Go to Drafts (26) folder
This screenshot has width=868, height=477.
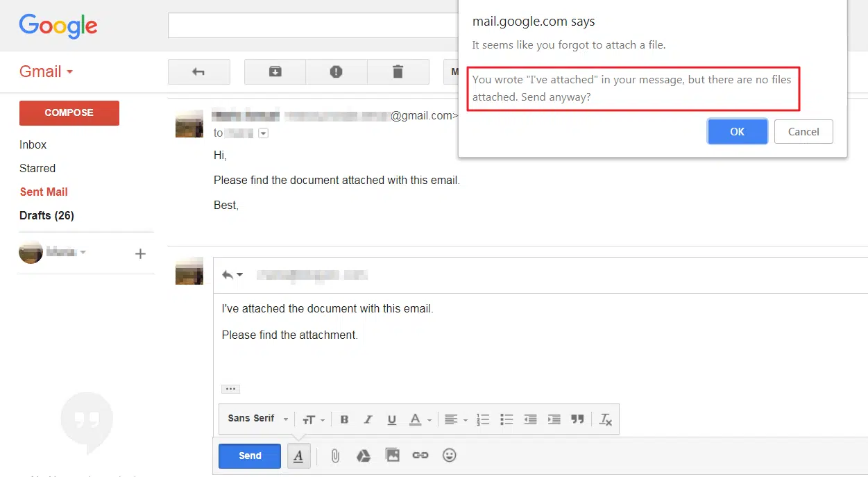[x=46, y=215]
